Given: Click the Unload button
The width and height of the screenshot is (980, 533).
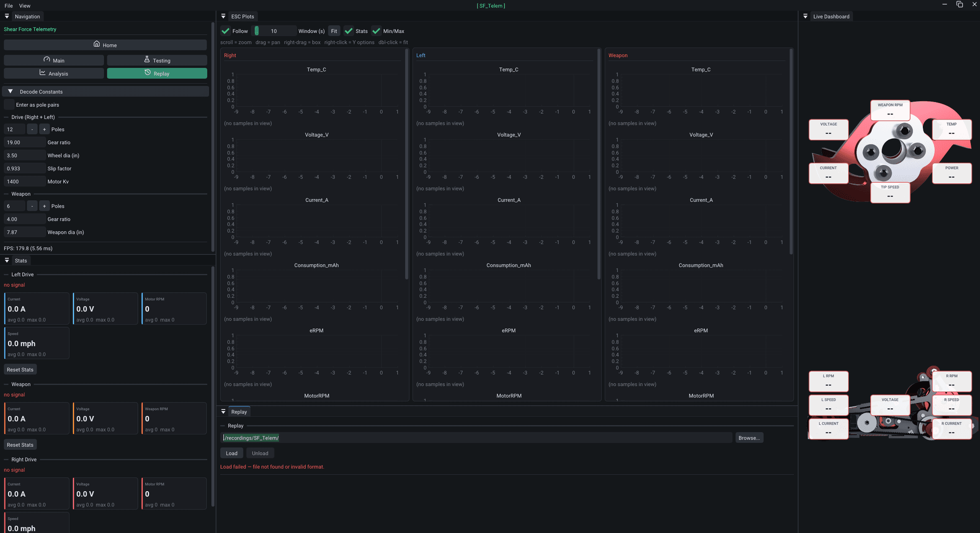Looking at the screenshot, I should 260,453.
